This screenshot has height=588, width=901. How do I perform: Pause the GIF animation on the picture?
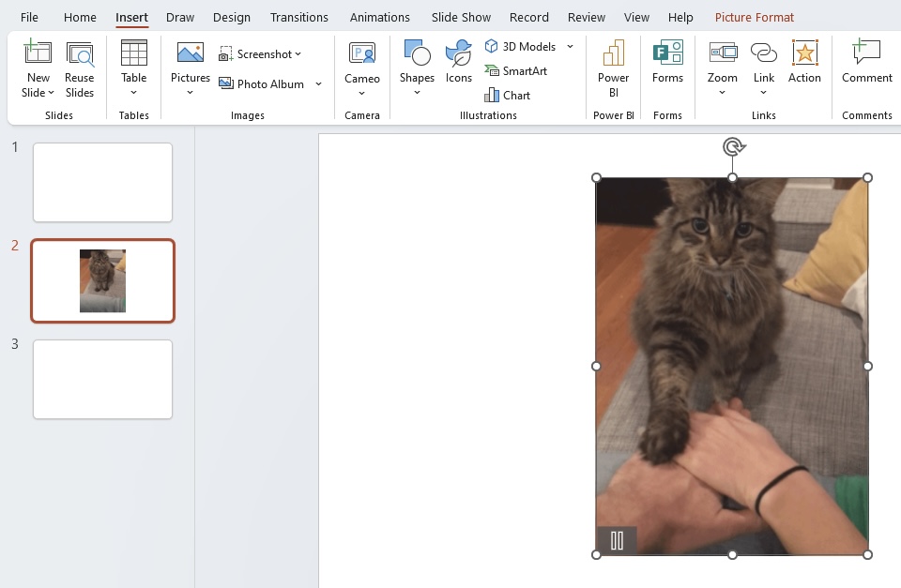[617, 540]
